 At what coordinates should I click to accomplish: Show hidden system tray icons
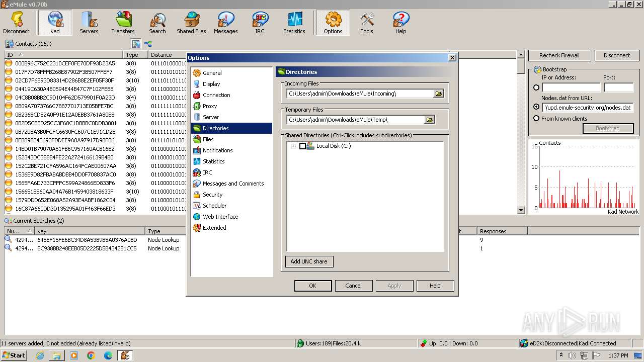click(x=561, y=355)
